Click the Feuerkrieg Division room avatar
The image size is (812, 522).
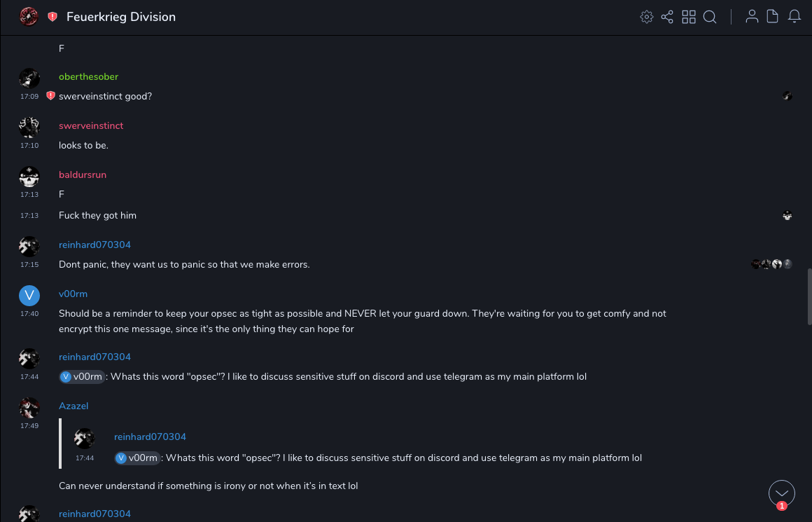click(x=29, y=16)
